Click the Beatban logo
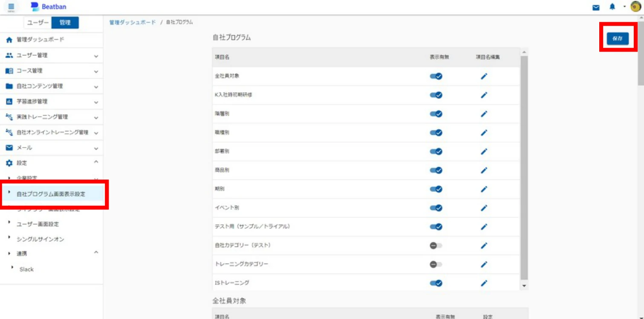This screenshot has width=644, height=319. point(49,7)
